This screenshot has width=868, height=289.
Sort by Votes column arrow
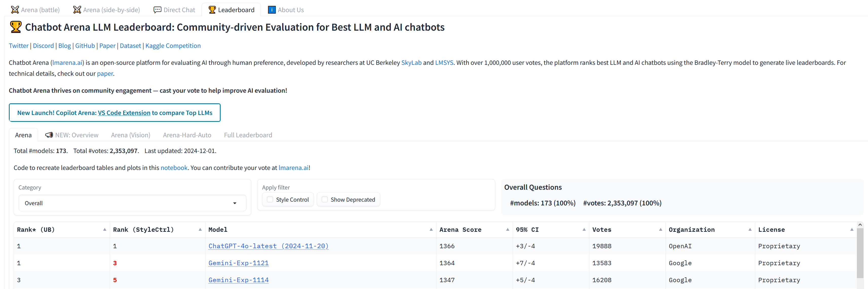pyautogui.click(x=661, y=229)
